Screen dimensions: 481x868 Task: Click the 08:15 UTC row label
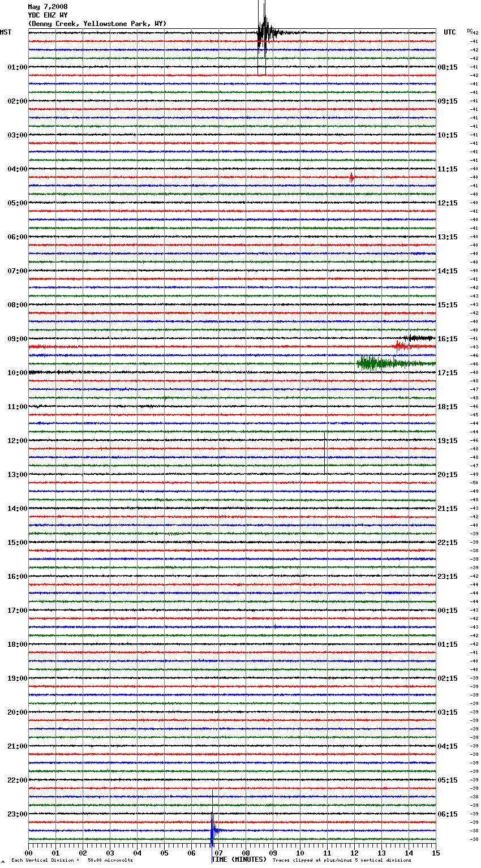click(x=448, y=67)
